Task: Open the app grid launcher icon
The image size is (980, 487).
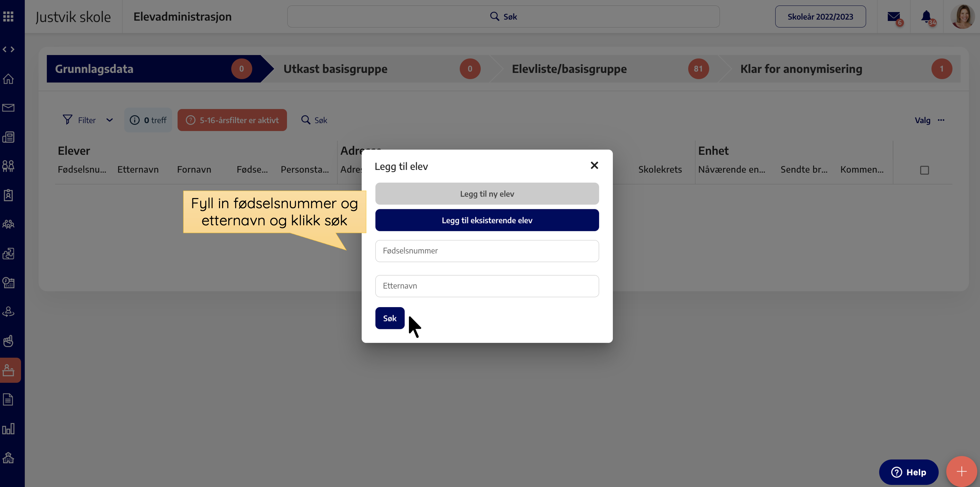Action: point(8,17)
